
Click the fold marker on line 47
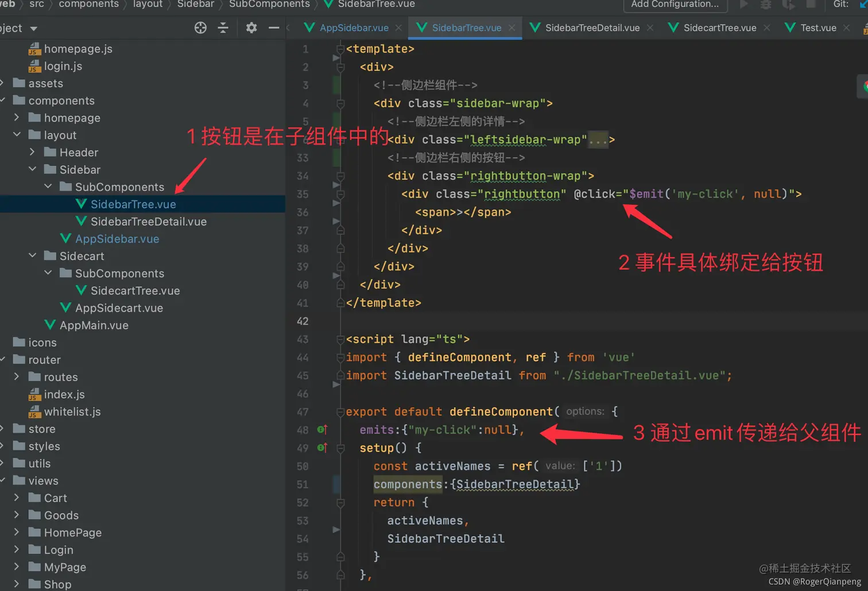pos(340,411)
